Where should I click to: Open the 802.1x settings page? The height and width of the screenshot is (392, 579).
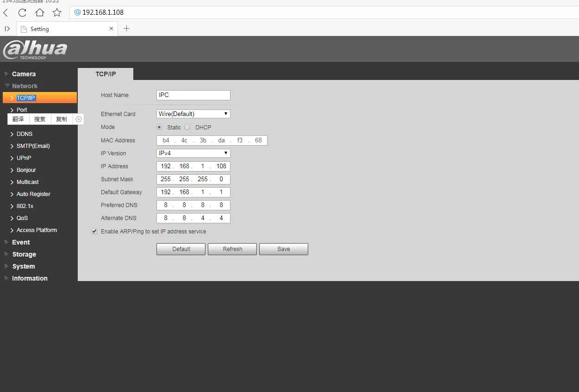click(25, 206)
